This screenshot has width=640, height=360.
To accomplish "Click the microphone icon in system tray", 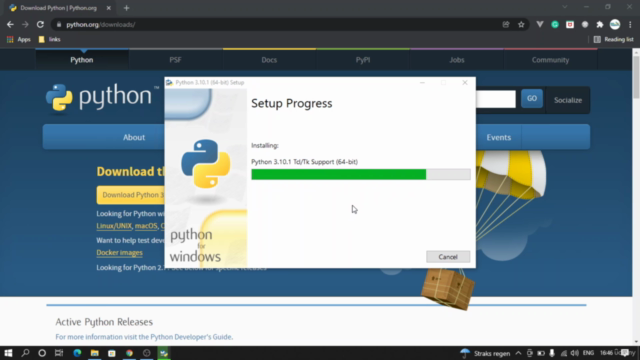I will 552,353.
